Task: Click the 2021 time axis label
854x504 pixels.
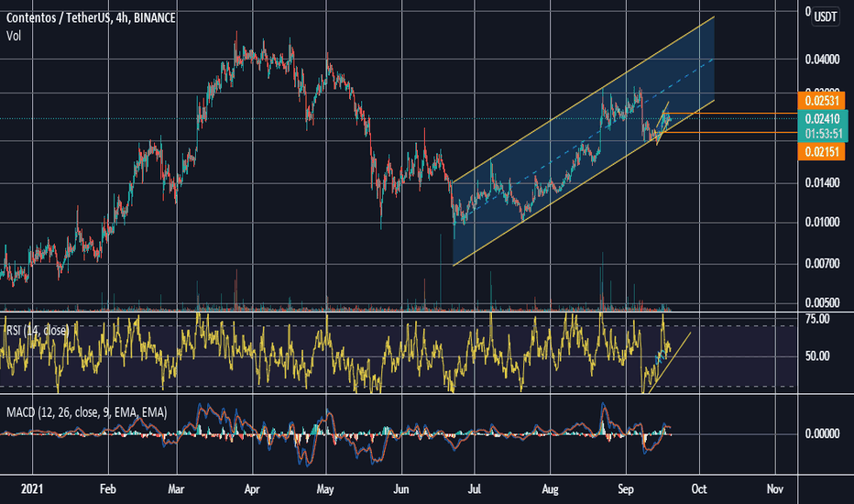Action: (x=31, y=488)
